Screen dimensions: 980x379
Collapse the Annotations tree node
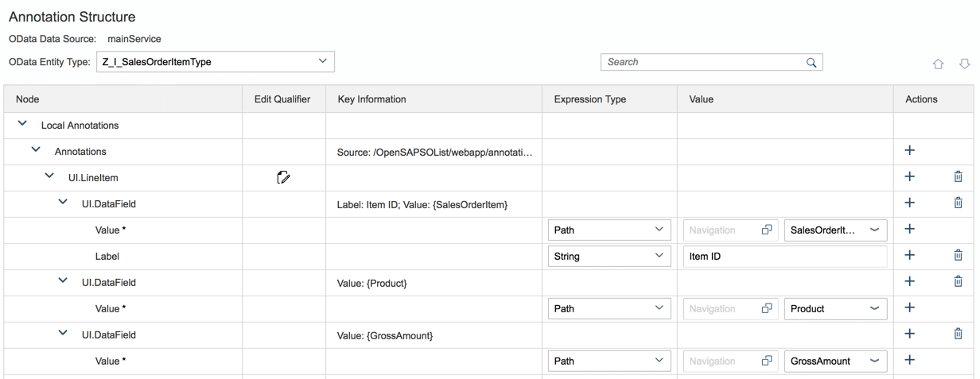click(36, 150)
